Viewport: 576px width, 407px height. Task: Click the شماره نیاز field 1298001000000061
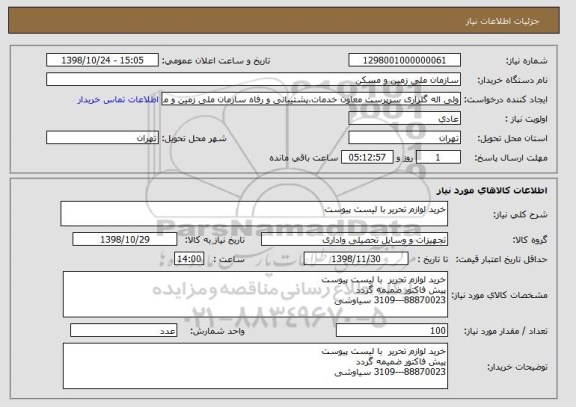point(404,60)
